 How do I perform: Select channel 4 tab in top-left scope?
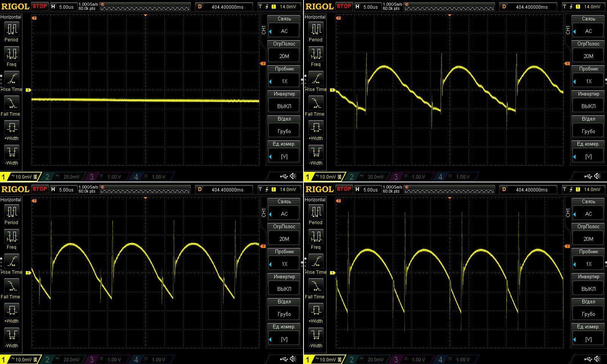(151, 177)
